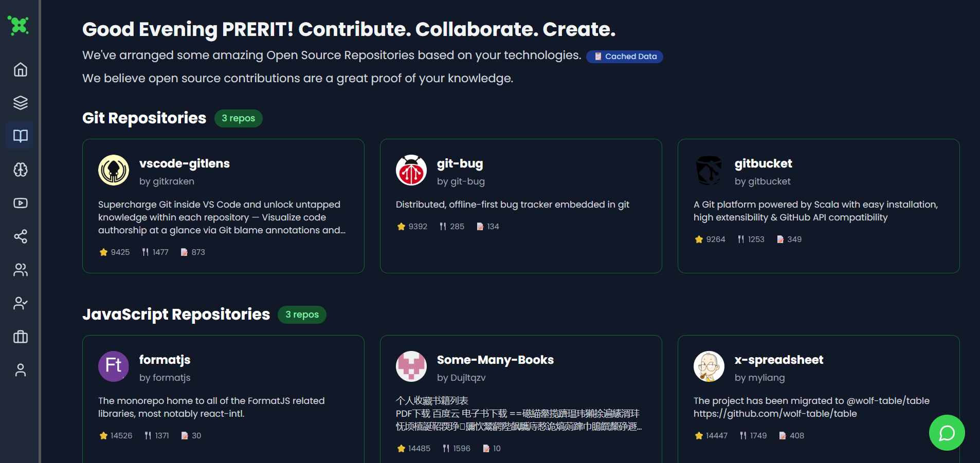
Task: Open the community people icon in the sidebar
Action: click(20, 270)
